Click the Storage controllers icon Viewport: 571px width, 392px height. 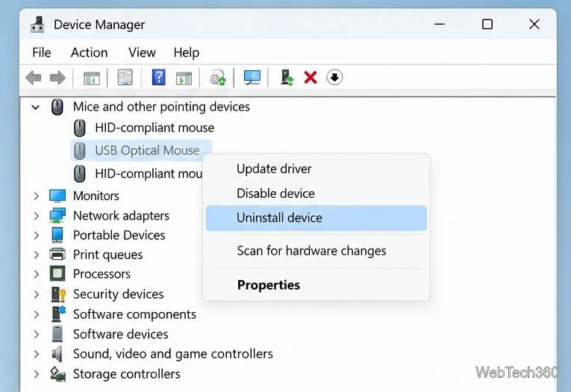57,374
